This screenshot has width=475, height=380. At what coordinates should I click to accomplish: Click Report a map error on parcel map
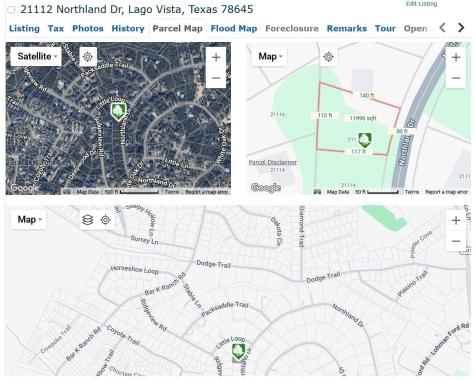(447, 192)
